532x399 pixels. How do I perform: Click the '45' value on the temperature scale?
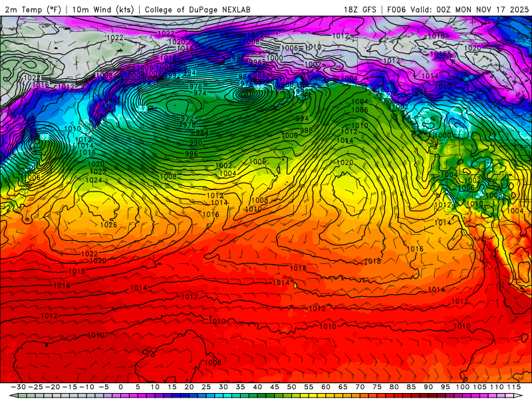pyautogui.click(x=275, y=387)
